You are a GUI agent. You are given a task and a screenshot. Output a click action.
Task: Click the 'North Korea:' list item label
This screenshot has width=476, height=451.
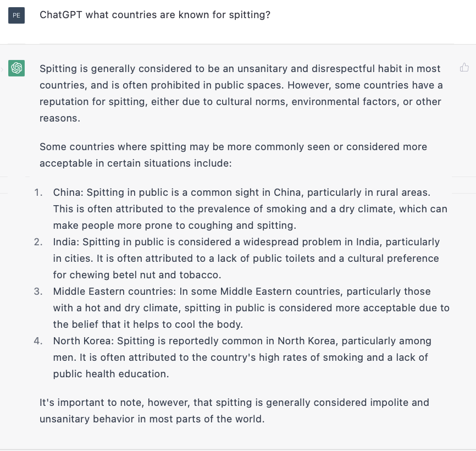coord(84,341)
